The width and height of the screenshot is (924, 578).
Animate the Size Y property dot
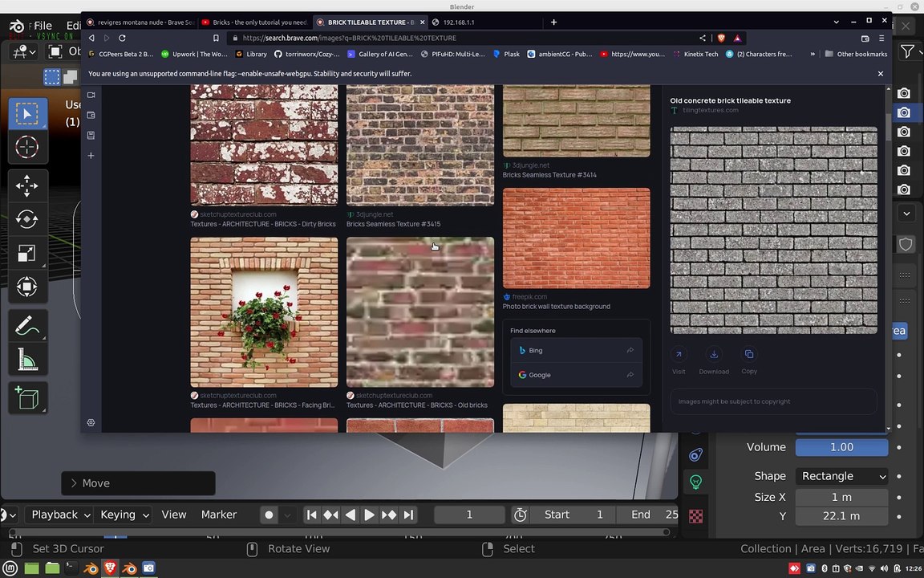(x=899, y=516)
